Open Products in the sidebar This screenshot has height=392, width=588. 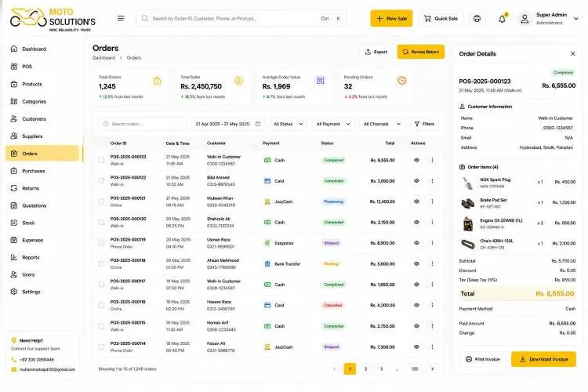[42, 84]
